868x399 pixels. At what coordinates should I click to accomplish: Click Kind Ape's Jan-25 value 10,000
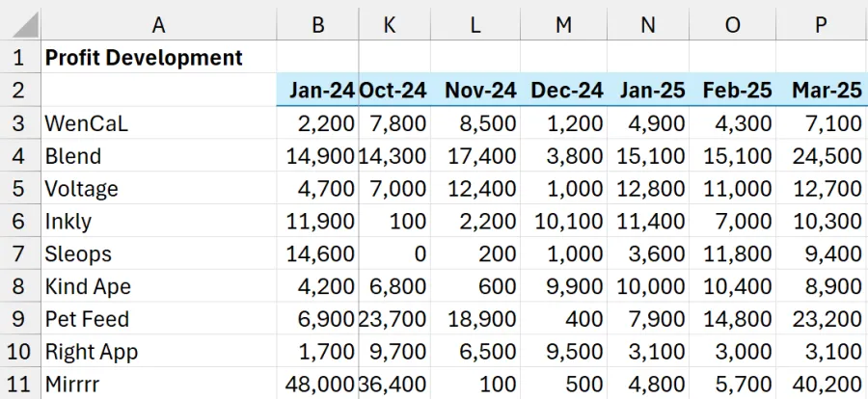click(648, 285)
